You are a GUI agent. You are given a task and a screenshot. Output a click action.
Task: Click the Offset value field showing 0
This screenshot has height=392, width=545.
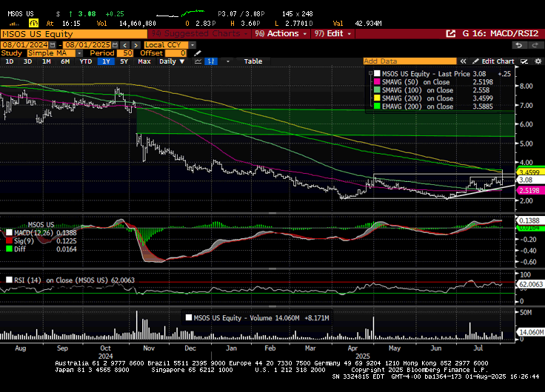coord(176,53)
